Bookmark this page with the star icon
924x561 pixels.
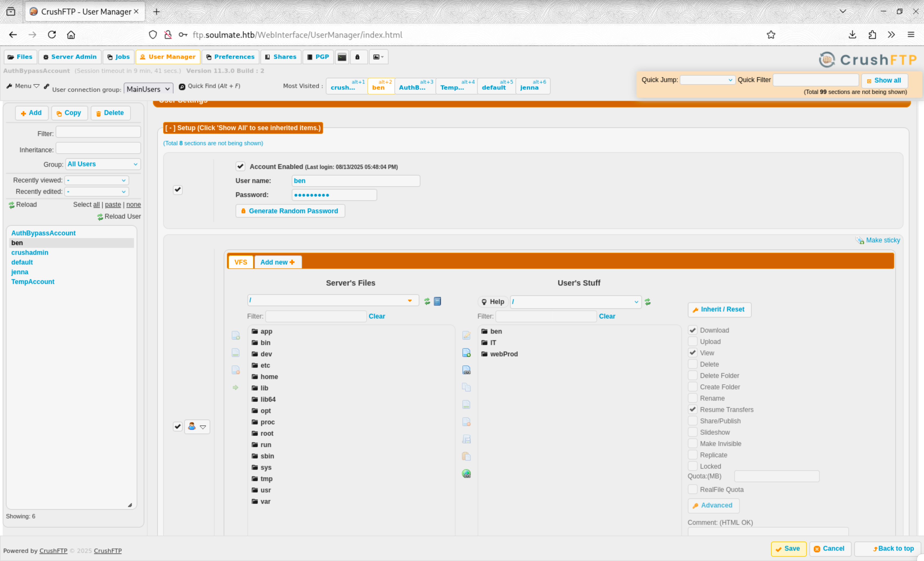click(x=771, y=35)
